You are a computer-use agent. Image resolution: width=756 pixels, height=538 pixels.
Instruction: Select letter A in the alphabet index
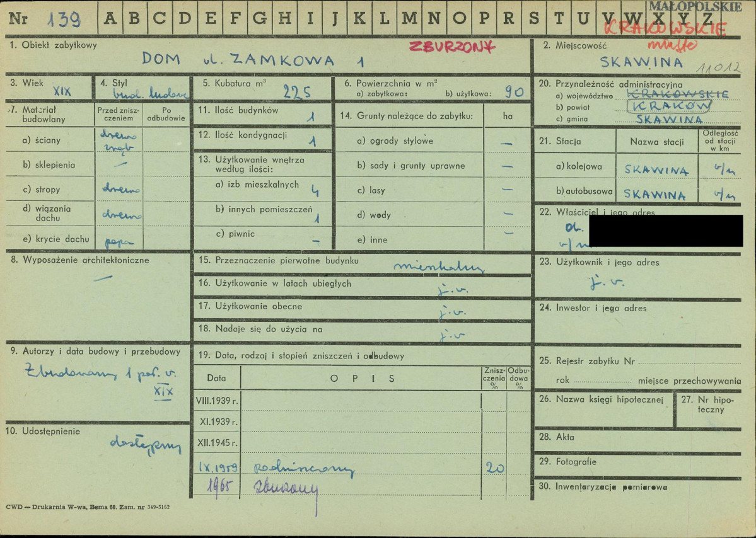point(110,18)
